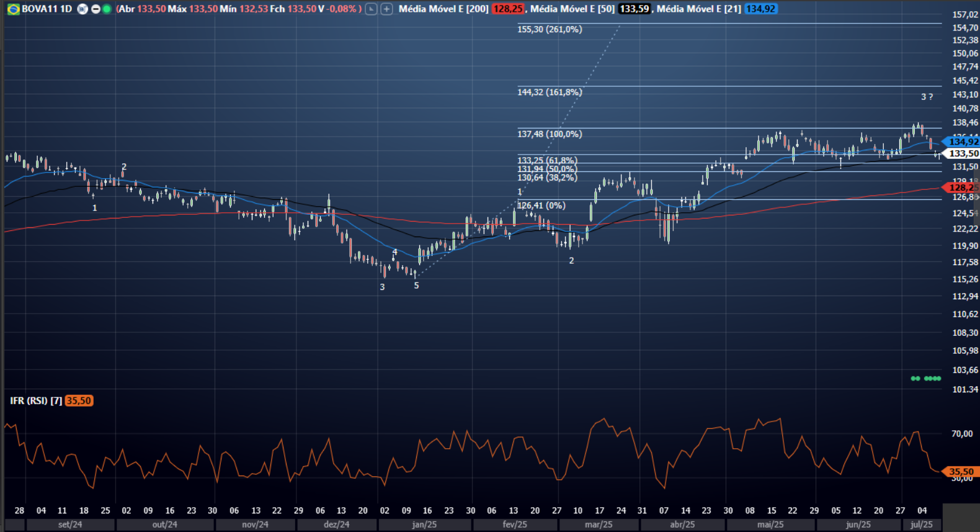Image resolution: width=980 pixels, height=532 pixels.
Task: Click the round RI icon next to BOVA11
Action: (x=82, y=9)
